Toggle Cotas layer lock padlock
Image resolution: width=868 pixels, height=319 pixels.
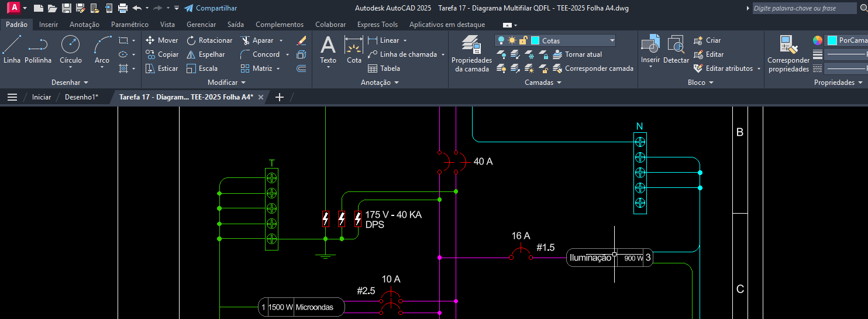[523, 40]
